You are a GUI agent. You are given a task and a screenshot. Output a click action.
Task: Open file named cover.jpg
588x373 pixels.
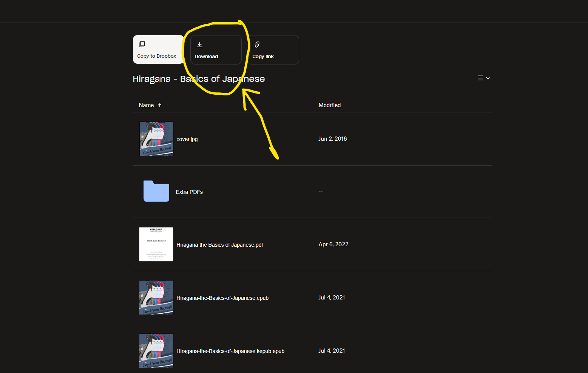coord(187,139)
